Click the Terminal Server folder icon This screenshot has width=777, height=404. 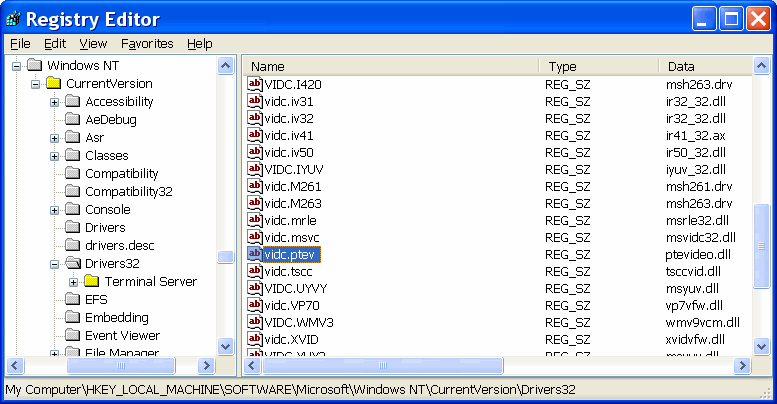coord(92,282)
